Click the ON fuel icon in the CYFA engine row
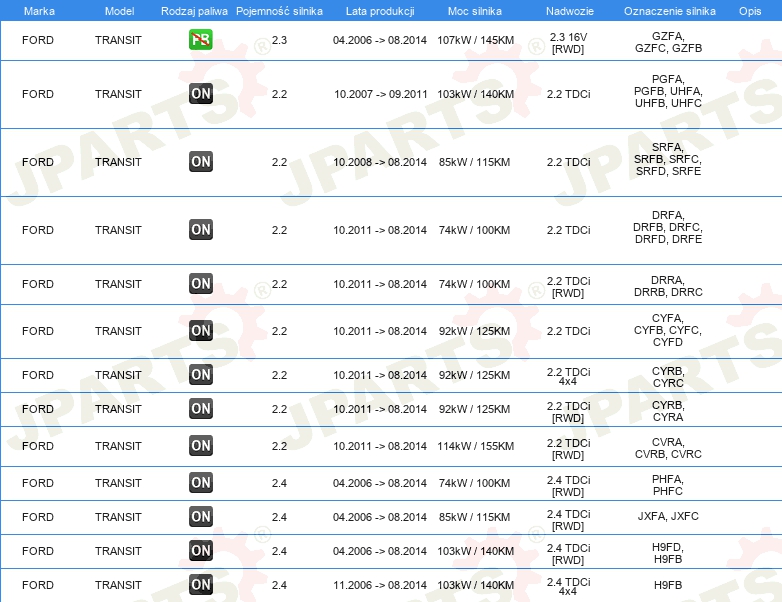 [x=201, y=331]
